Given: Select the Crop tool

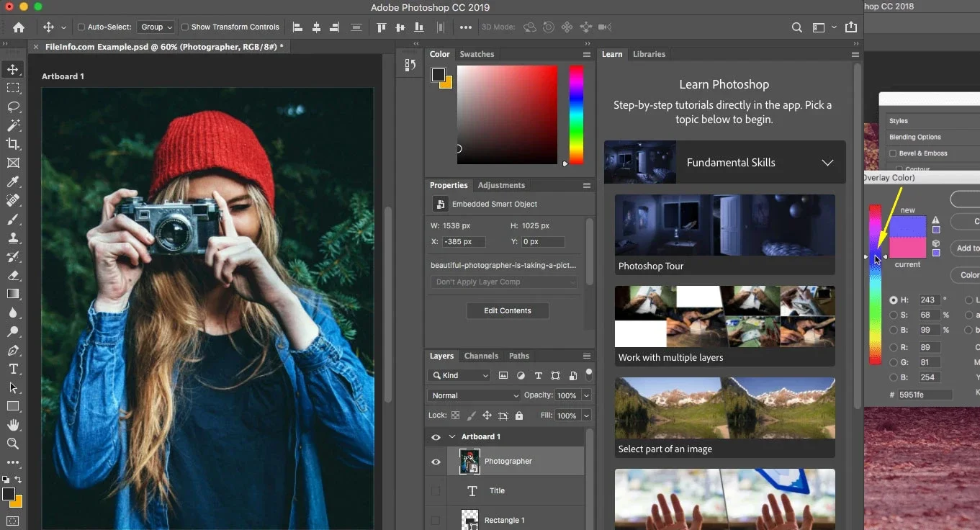Looking at the screenshot, I should [13, 144].
